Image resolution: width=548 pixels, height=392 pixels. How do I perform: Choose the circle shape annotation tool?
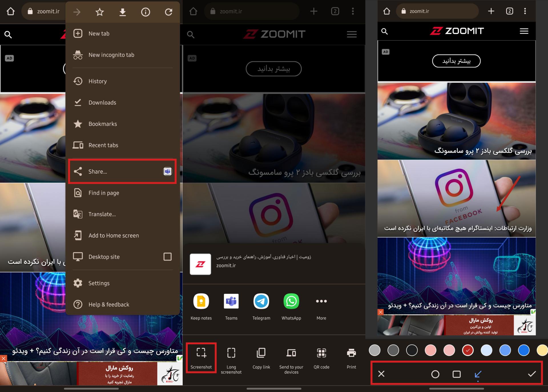[x=435, y=374]
